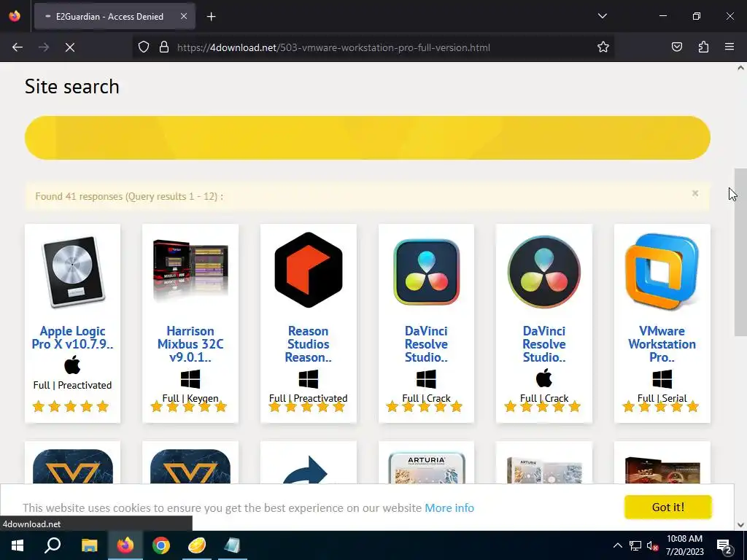Click the yellow site search field
This screenshot has width=747, height=560.
coord(368,138)
